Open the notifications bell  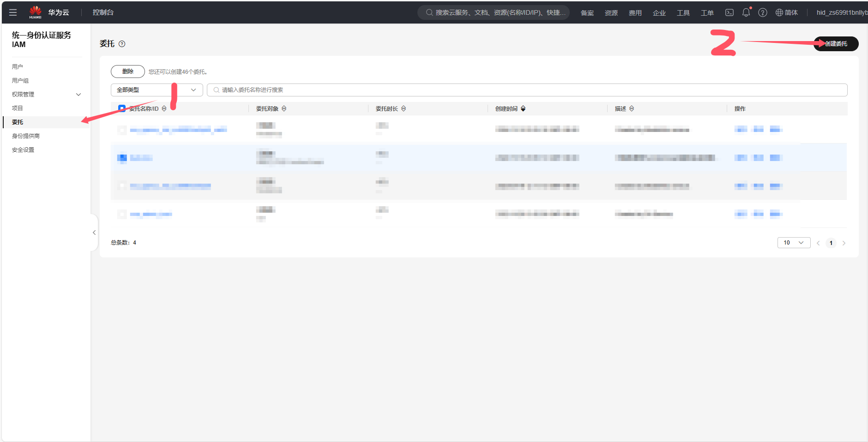[x=746, y=12]
